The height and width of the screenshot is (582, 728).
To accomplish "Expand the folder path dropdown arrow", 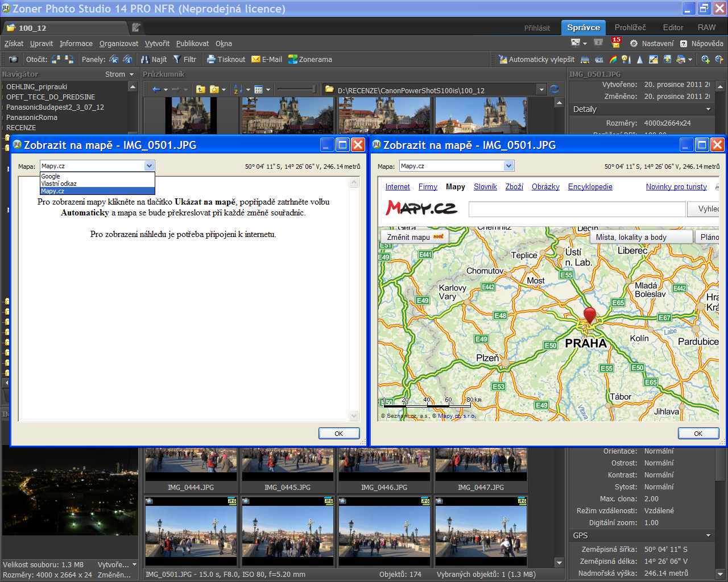I will click(541, 90).
